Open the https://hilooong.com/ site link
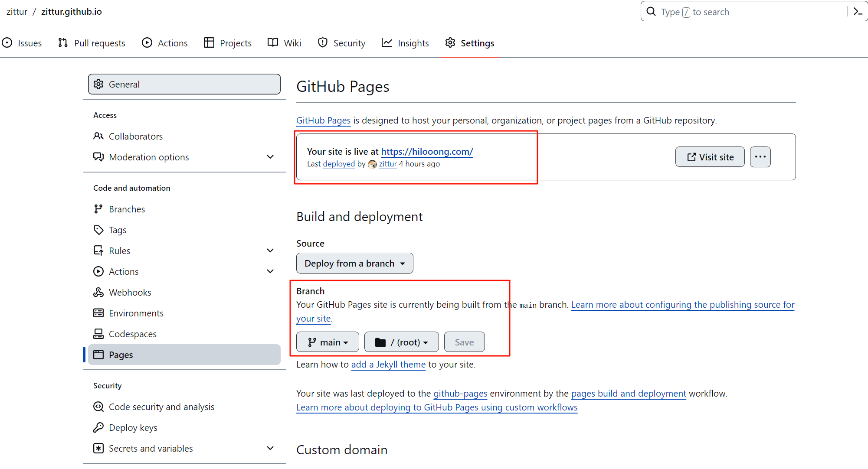The width and height of the screenshot is (868, 469). (427, 152)
